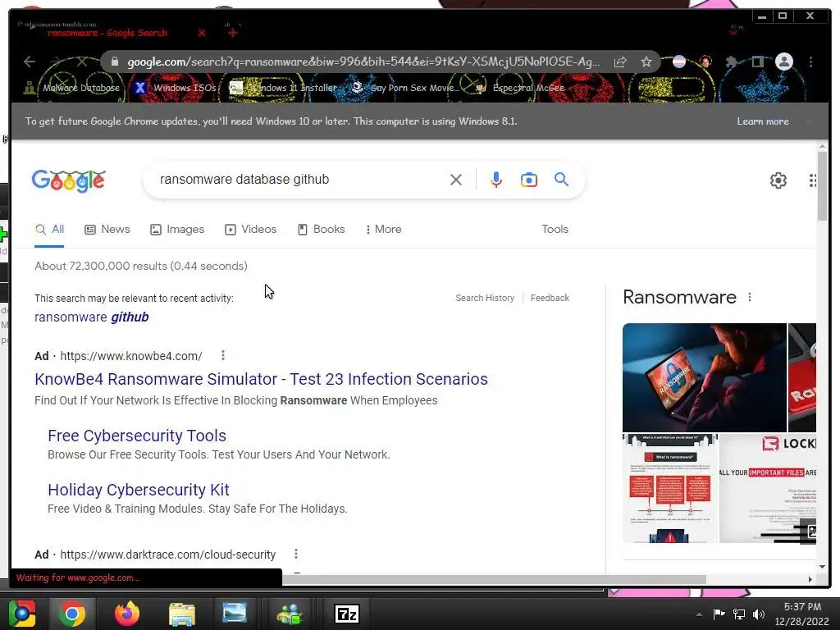Screen dimensions: 840x630
Task: Switch to the Videos tab
Action: point(251,230)
